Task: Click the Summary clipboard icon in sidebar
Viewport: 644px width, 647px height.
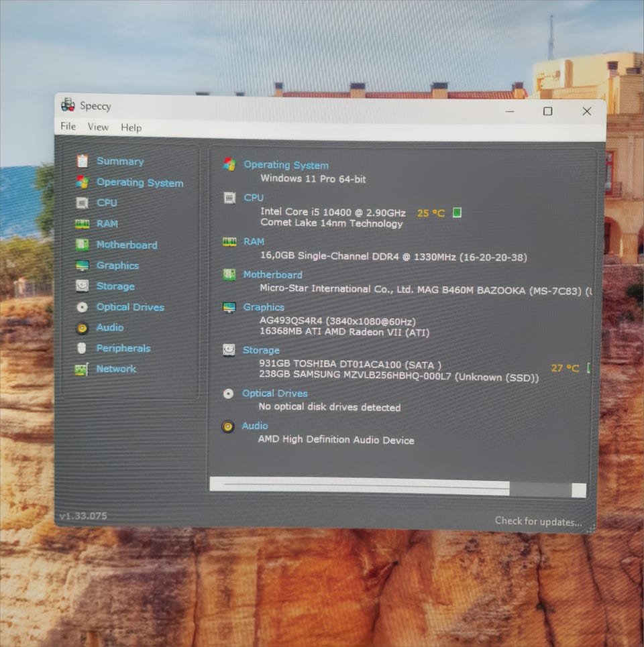Action: (82, 161)
